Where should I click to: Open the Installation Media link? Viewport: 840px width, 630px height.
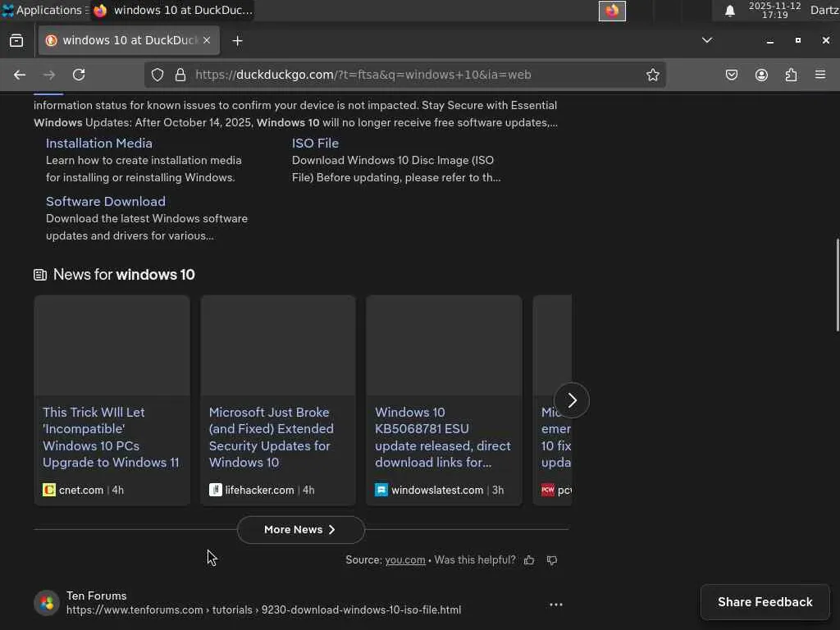click(x=99, y=143)
